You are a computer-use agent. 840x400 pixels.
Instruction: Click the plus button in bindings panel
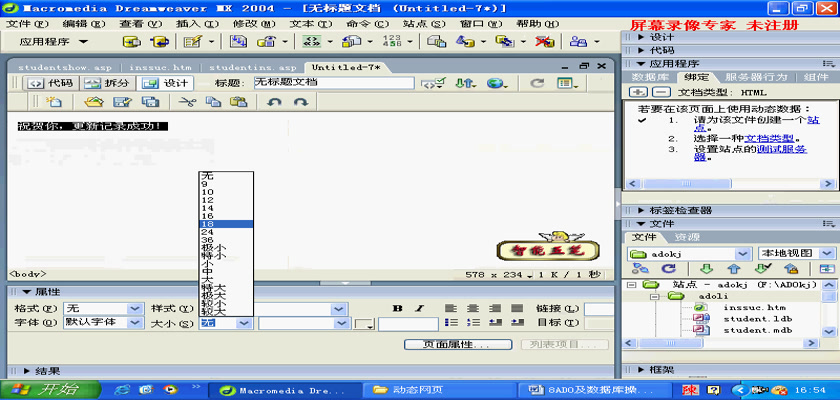coord(637,92)
